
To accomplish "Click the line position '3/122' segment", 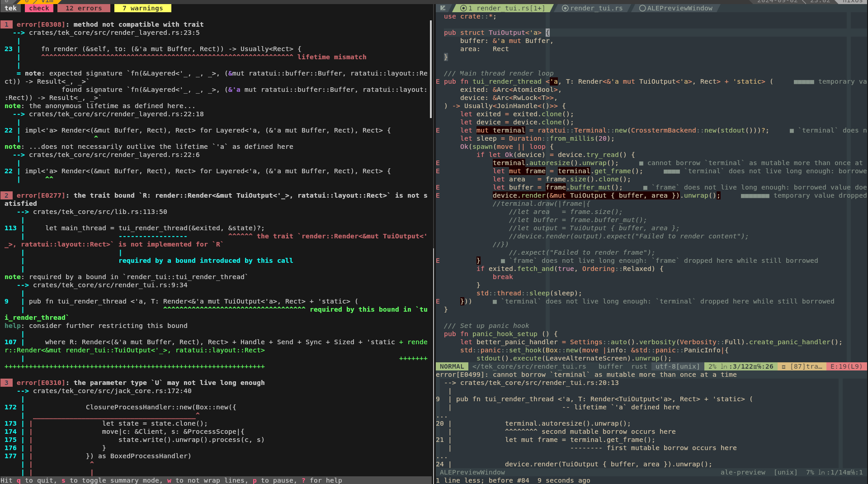I will pos(741,366).
